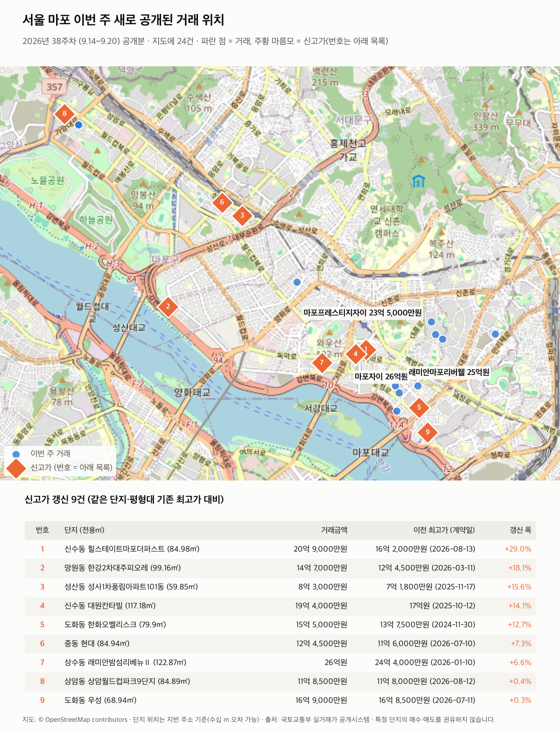Click the 중동 현대 table entry
This screenshot has width=560, height=734.
97,643
